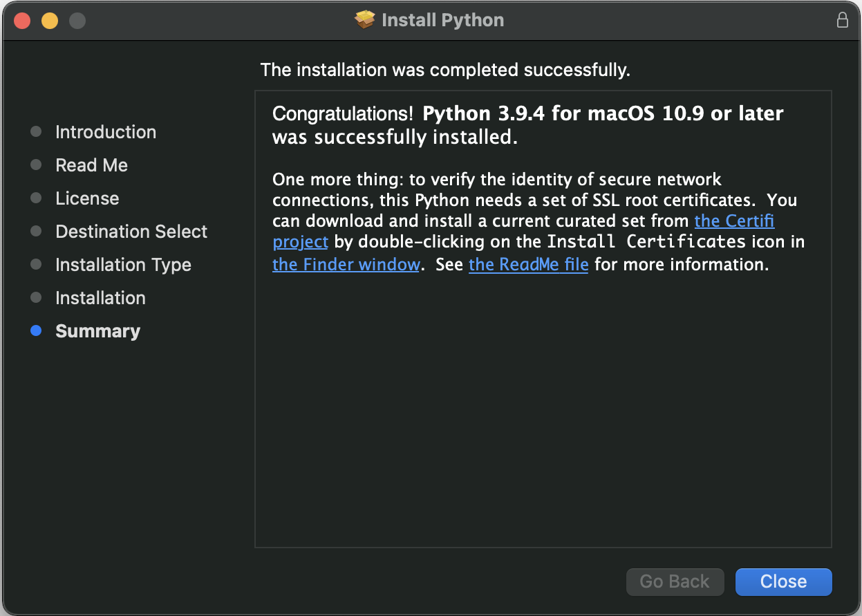Select the Destination Select step
Image resolution: width=862 pixels, height=616 pixels.
131,232
